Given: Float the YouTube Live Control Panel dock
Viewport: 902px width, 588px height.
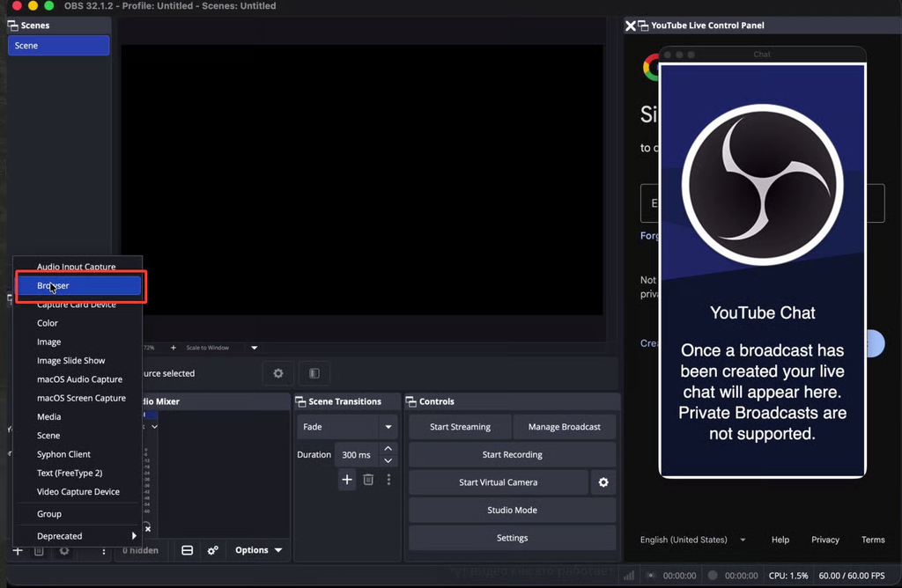Looking at the screenshot, I should [643, 26].
